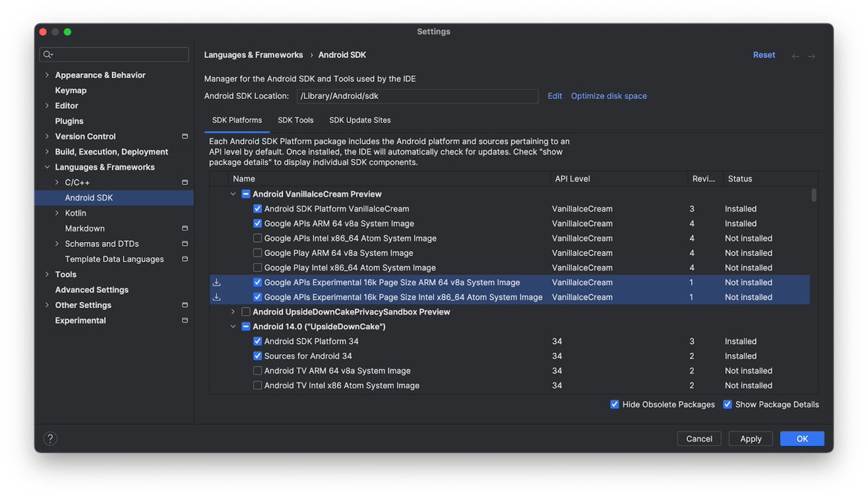Image resolution: width=868 pixels, height=498 pixels.
Task: Switch to the SDK Platforms tab
Action: pyautogui.click(x=237, y=120)
